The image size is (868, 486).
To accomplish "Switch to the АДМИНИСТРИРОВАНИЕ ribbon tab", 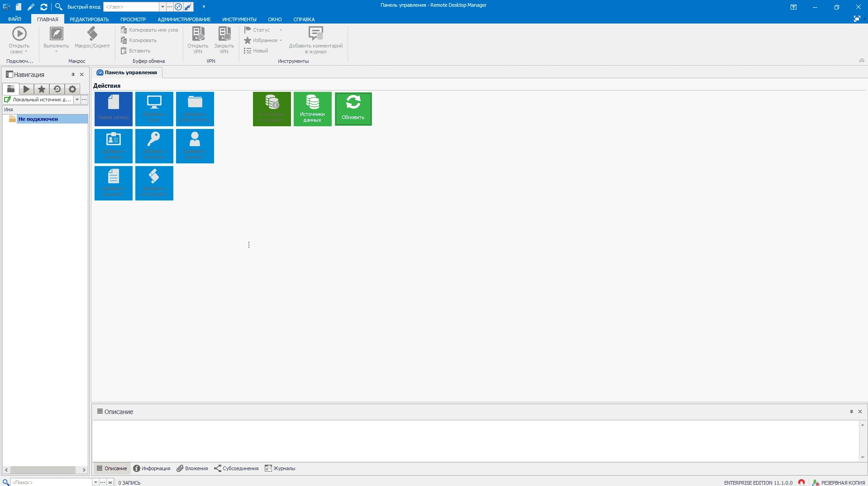I will 184,19.
